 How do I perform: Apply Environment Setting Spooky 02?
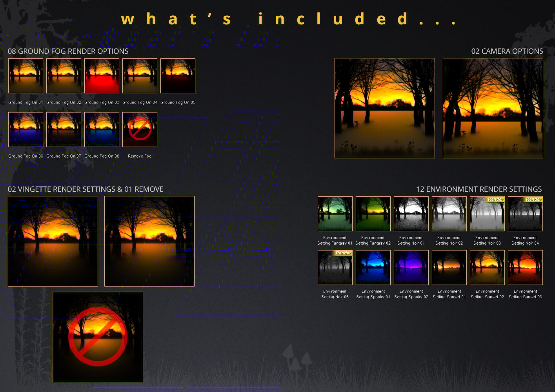(x=411, y=267)
